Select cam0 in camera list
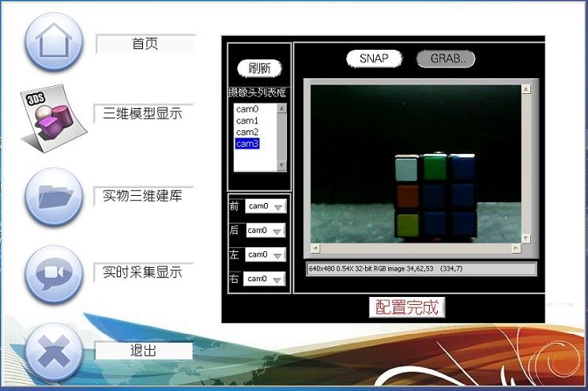 [247, 109]
